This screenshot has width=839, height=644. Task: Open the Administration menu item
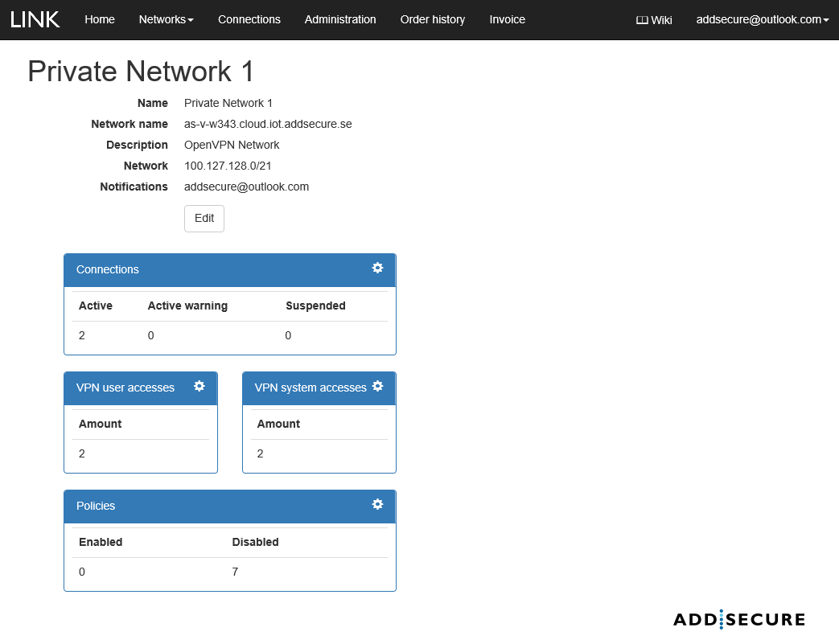click(340, 19)
